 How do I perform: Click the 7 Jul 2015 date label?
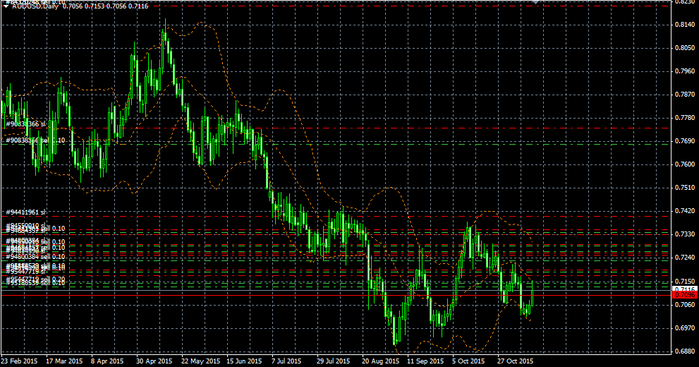(286, 361)
